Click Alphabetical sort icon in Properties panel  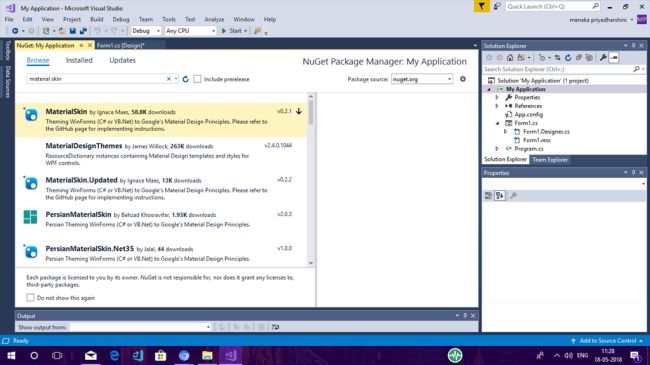coord(500,195)
